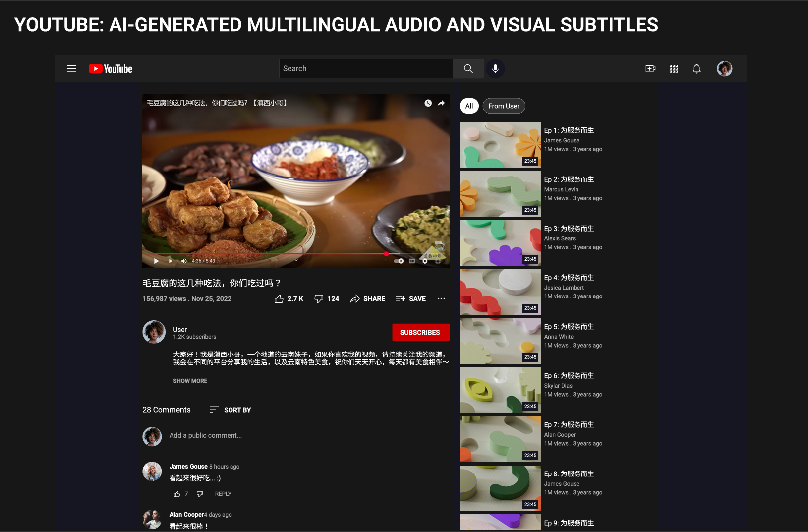Open the comments SORT BY menu
The height and width of the screenshot is (532, 808).
pyautogui.click(x=230, y=410)
